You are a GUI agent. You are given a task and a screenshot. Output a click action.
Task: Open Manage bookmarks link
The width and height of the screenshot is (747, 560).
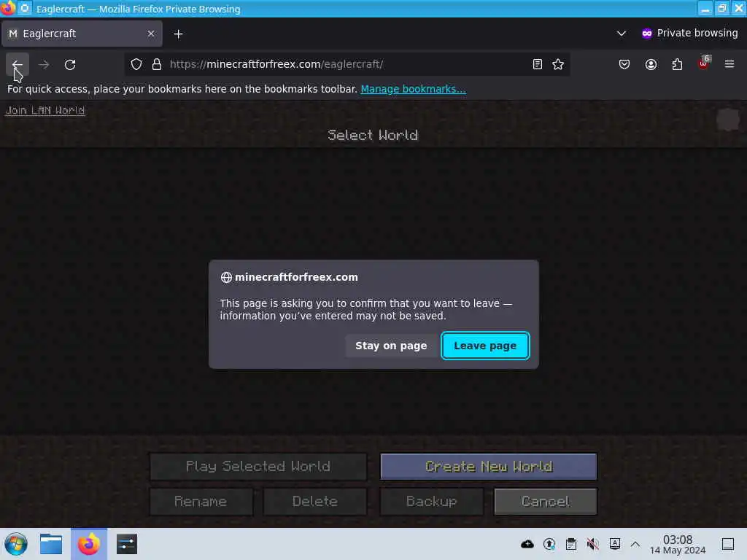click(414, 89)
